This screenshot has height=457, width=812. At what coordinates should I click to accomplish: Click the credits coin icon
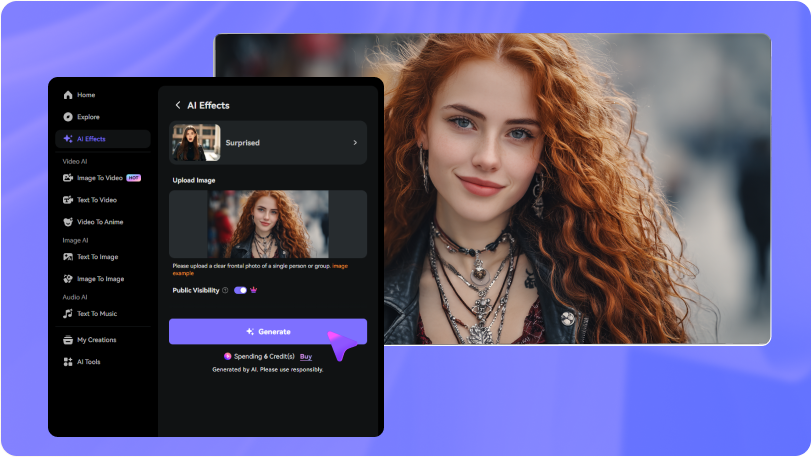tap(227, 356)
